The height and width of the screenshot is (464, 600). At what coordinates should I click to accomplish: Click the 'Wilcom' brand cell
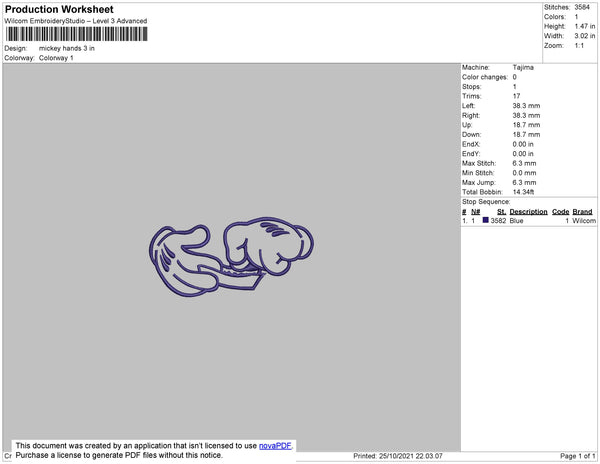pyautogui.click(x=584, y=221)
